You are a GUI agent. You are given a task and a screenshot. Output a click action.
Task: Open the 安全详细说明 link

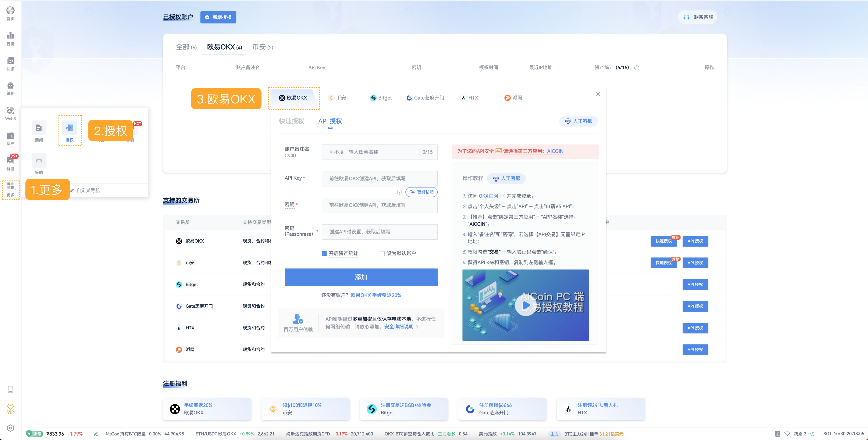(401, 327)
